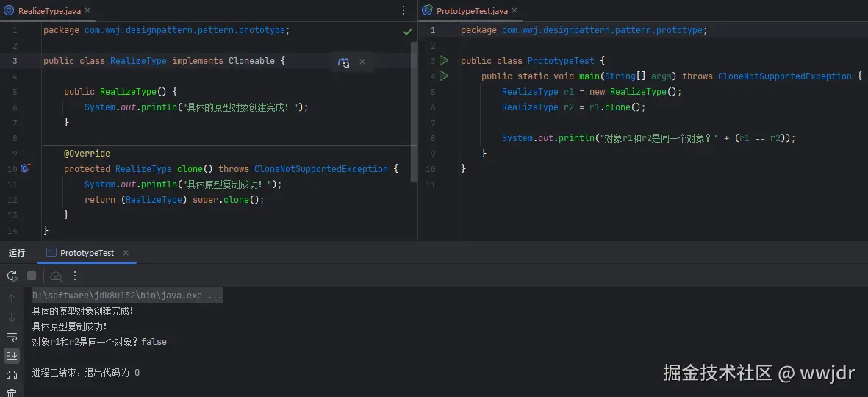Open the editor tabs three-dot menu
The height and width of the screenshot is (397, 868).
403,10
